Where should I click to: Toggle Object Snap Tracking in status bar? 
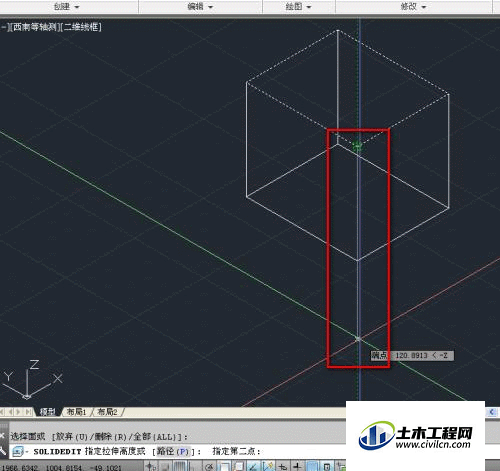(x=253, y=466)
